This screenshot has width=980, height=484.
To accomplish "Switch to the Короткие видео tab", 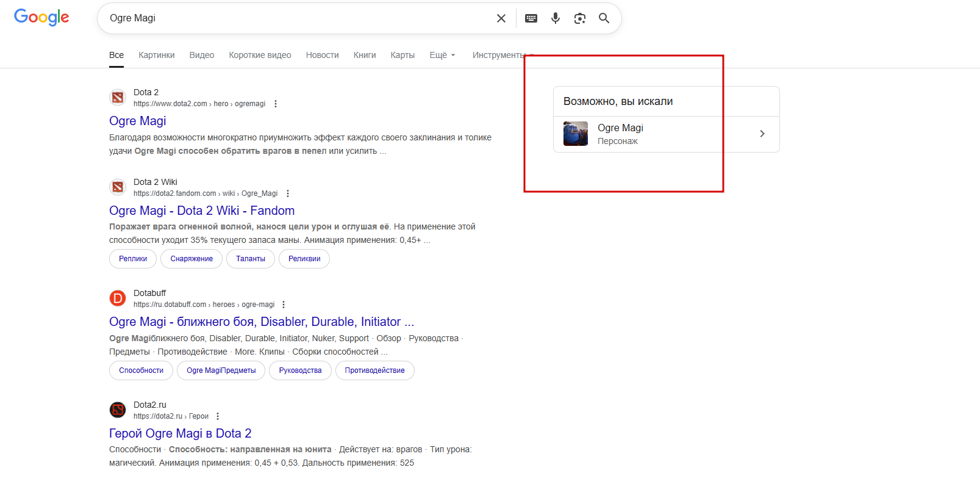I will tap(260, 55).
